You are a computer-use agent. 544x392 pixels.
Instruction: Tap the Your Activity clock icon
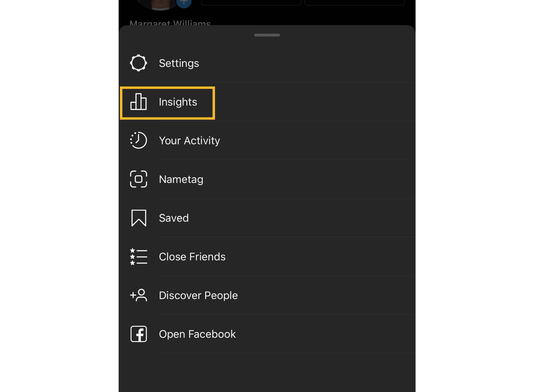tap(139, 140)
